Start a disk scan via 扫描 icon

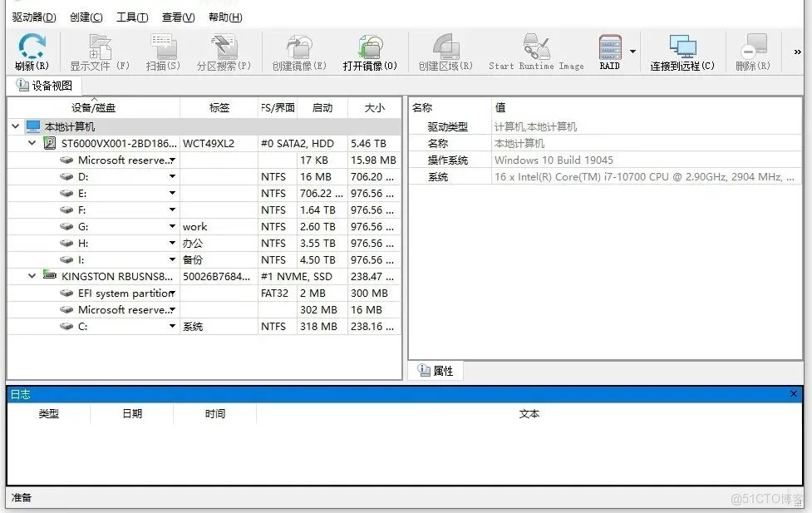click(x=163, y=50)
